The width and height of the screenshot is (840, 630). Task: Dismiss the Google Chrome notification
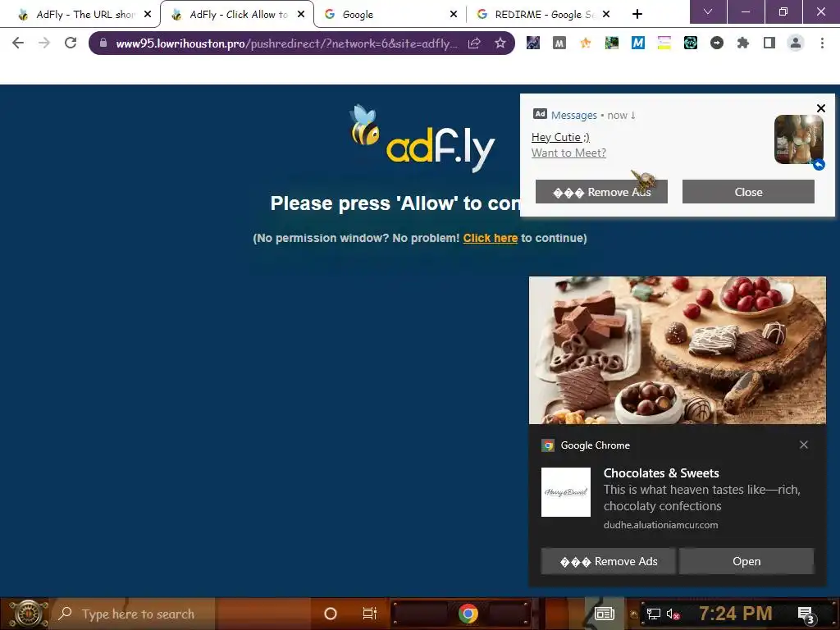(804, 445)
